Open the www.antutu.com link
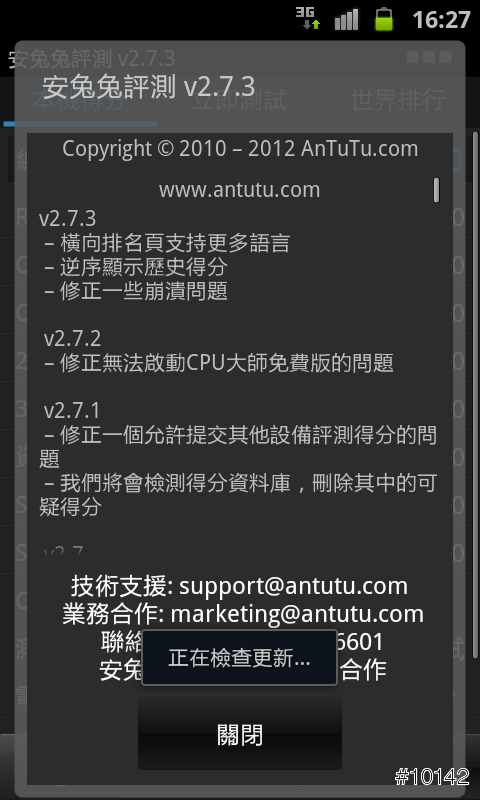Image resolution: width=480 pixels, height=800 pixels. pyautogui.click(x=239, y=190)
